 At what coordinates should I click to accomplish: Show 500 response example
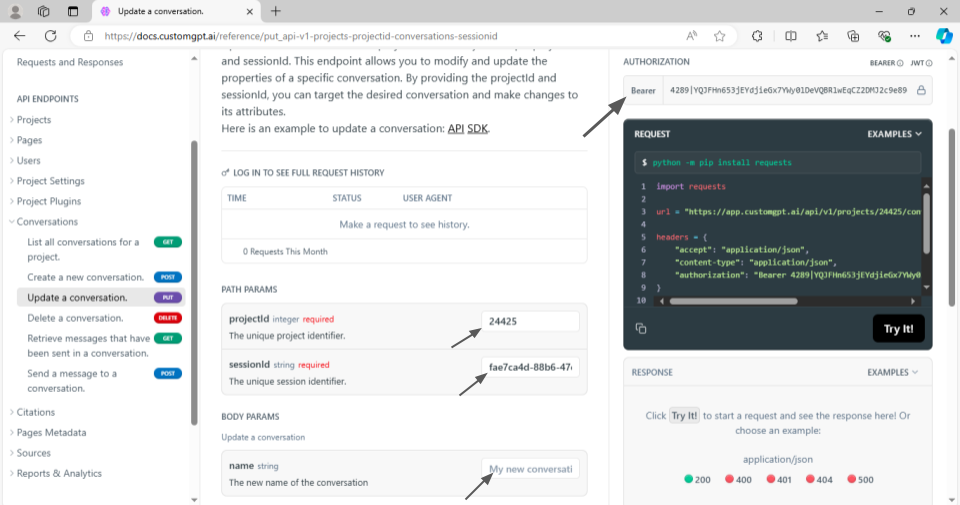tap(860, 480)
